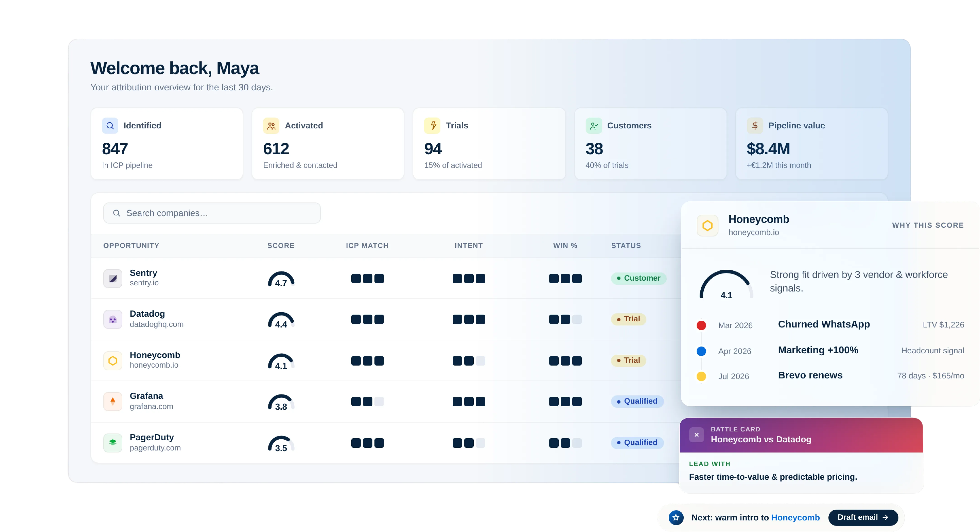
Task: Click the LTV $1,226 value
Action: pos(943,325)
